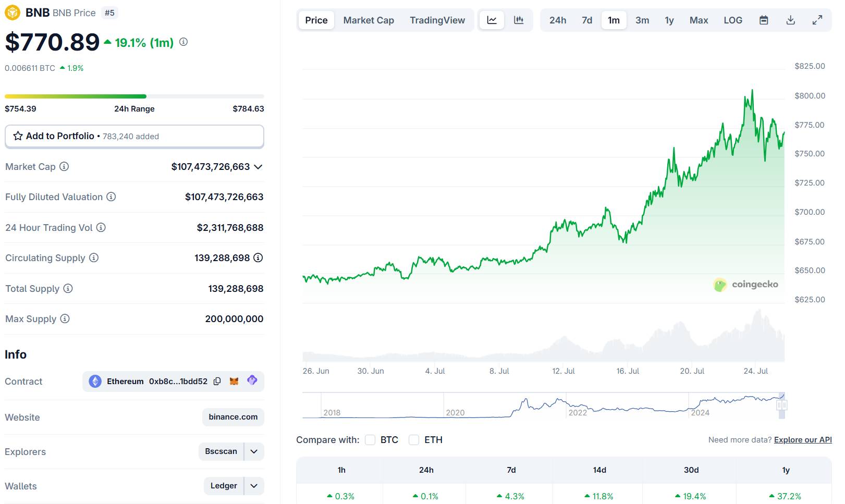Follow the Explore our API link
This screenshot has width=845, height=504.
click(x=803, y=440)
